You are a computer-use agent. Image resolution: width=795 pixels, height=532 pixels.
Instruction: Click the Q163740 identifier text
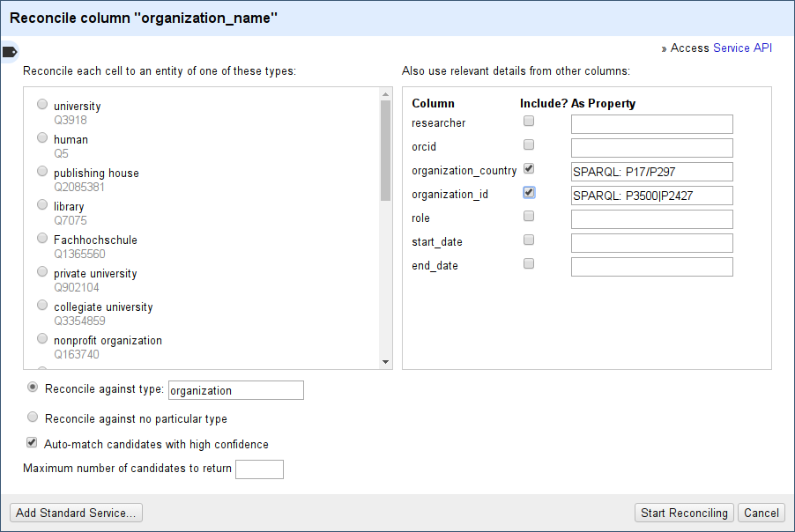(x=77, y=354)
